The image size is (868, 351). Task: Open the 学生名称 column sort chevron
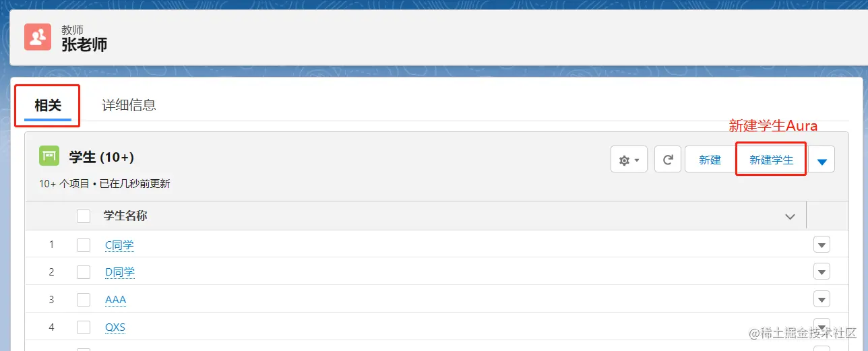tap(790, 216)
